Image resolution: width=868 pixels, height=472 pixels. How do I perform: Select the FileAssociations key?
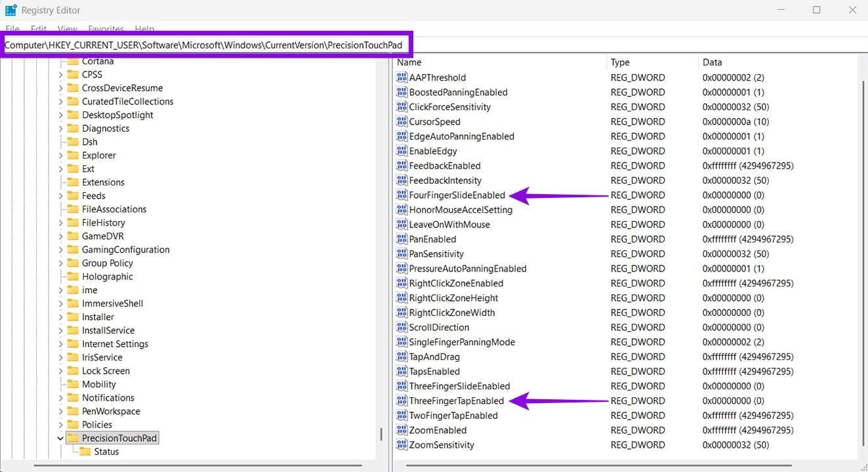pos(114,209)
